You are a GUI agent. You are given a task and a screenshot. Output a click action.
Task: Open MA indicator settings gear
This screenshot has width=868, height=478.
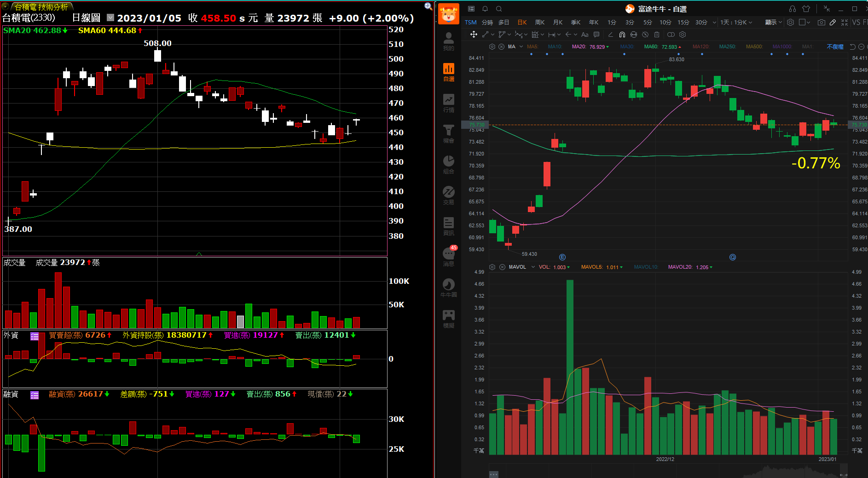point(492,46)
